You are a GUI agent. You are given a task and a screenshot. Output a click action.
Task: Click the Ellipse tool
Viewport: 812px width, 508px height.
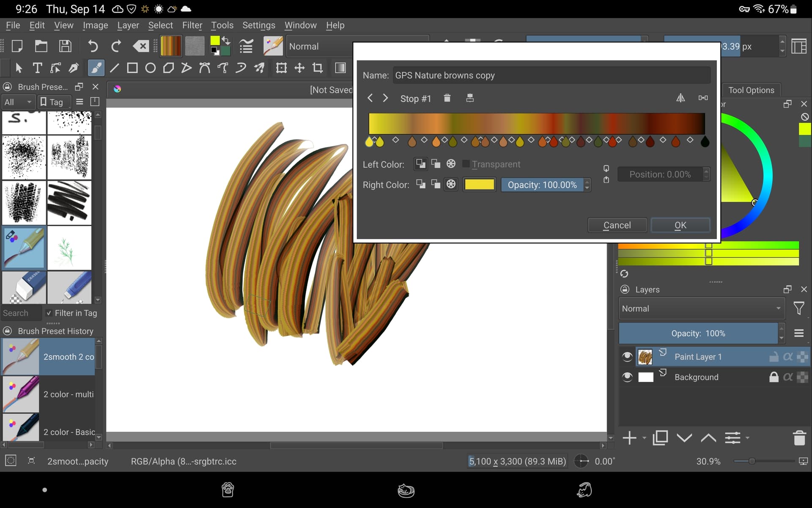click(x=151, y=68)
